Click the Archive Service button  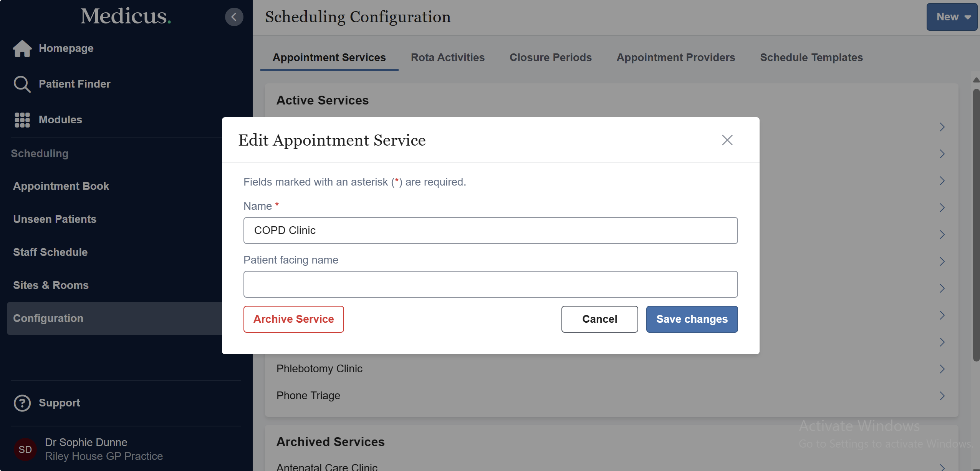tap(293, 319)
